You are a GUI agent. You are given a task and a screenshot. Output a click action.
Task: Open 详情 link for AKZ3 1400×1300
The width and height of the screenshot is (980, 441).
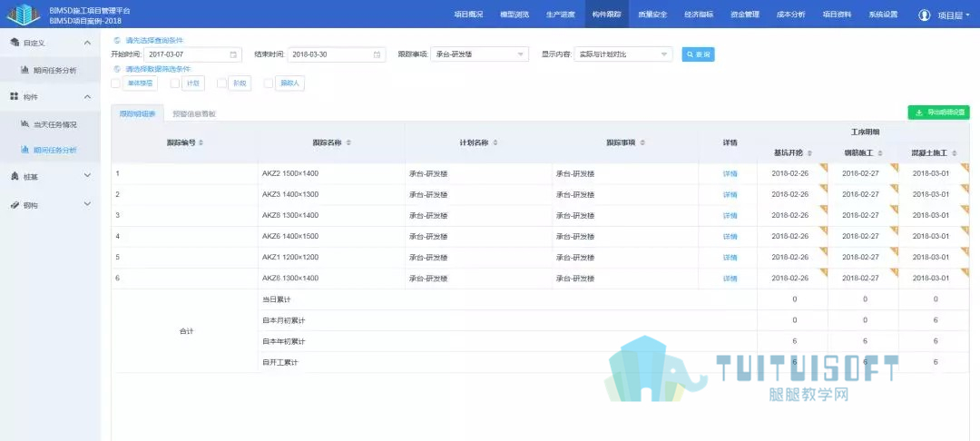point(730,195)
